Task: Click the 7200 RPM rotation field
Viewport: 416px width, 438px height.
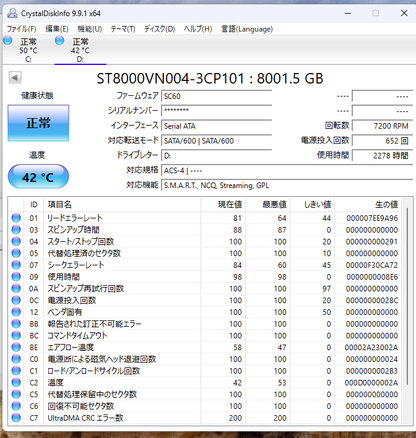Action: click(x=382, y=126)
